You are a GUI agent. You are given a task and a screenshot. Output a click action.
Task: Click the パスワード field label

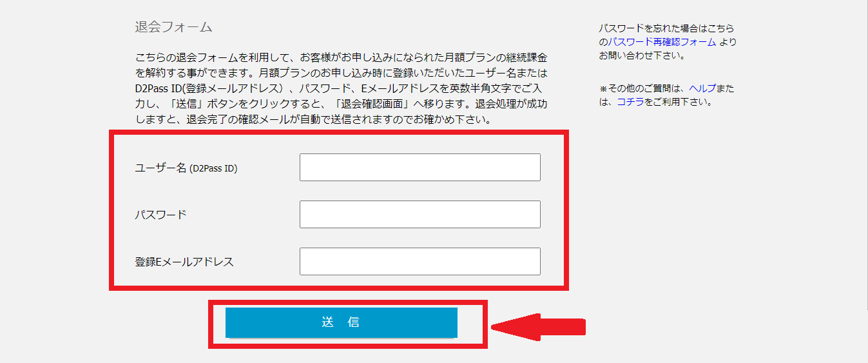[x=160, y=215]
